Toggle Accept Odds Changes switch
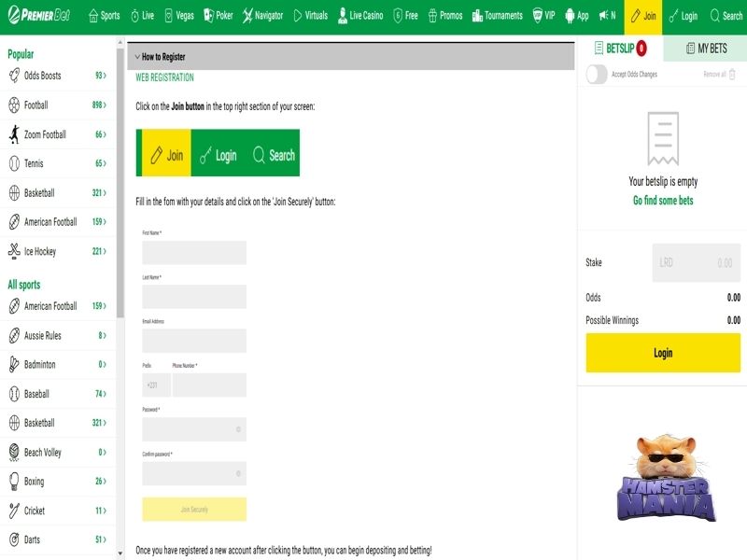 coord(597,75)
